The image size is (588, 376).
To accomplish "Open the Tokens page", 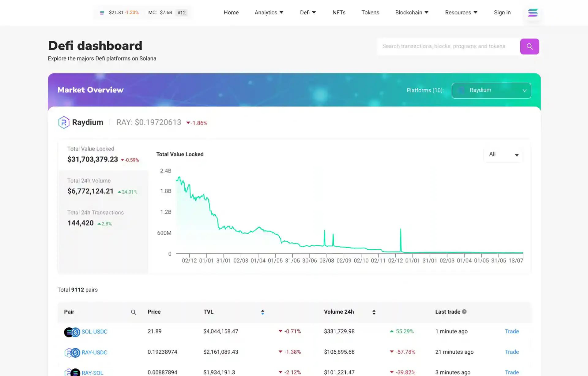I will pos(370,13).
